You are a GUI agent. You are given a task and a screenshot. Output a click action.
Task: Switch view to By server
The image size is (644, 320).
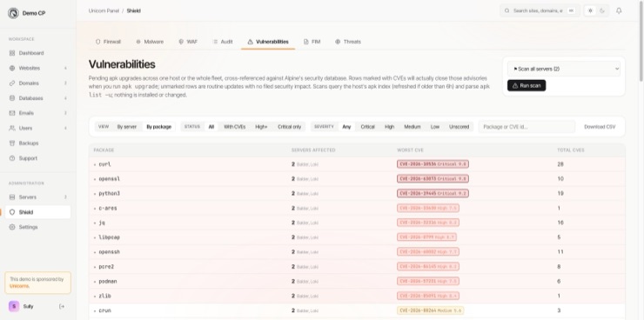[x=127, y=127]
